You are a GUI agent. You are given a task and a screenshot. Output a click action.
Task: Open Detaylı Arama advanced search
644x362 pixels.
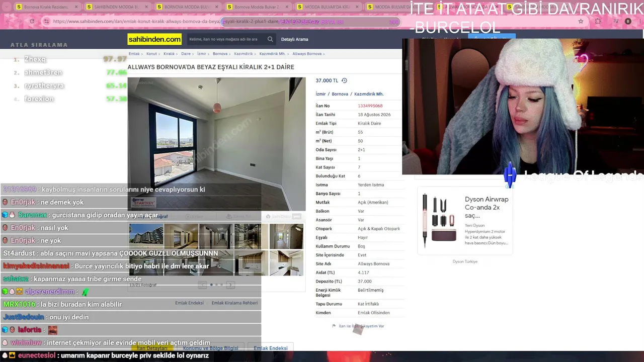[295, 39]
